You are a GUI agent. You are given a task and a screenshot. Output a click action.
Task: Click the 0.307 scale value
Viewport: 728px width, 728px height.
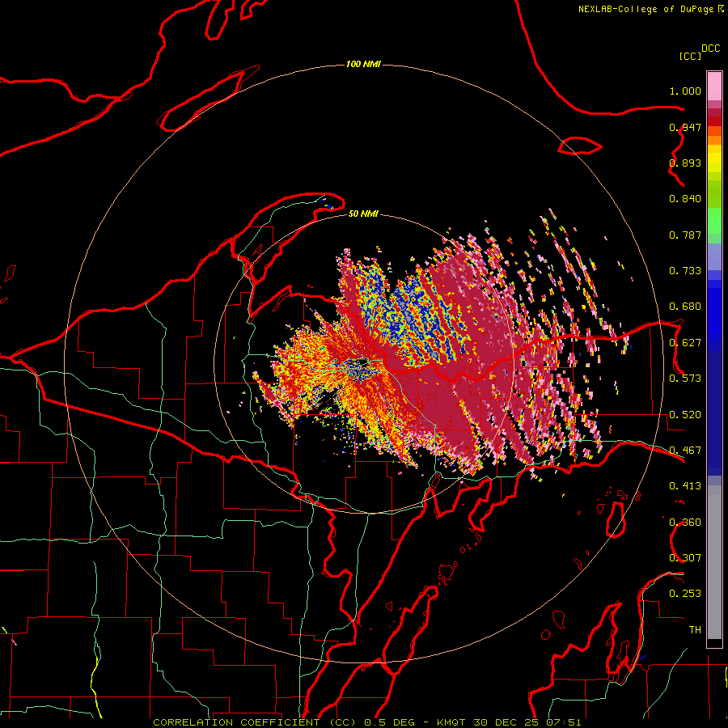point(685,558)
